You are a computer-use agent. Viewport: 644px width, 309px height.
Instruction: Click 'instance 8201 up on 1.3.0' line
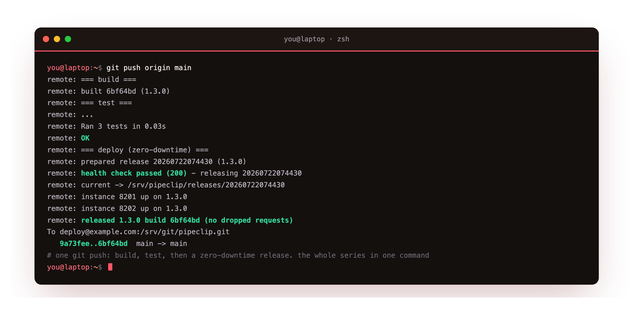(x=134, y=197)
